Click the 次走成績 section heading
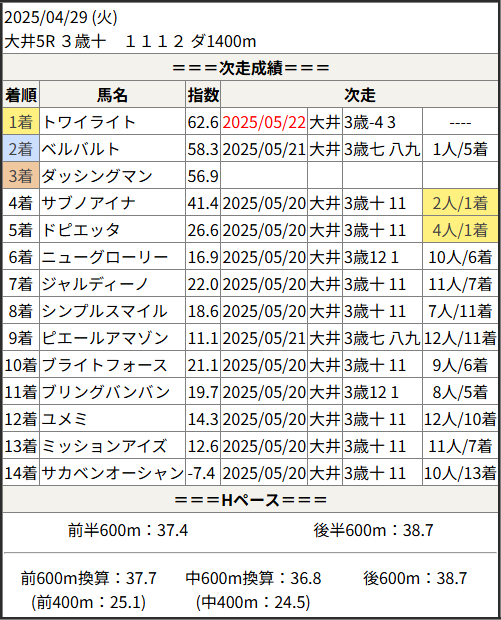 [x=250, y=68]
